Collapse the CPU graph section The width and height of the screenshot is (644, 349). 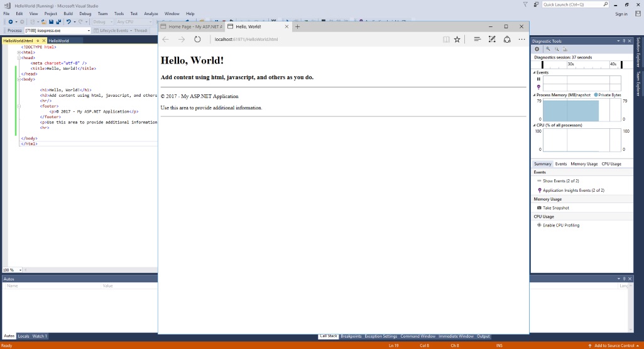tap(535, 125)
